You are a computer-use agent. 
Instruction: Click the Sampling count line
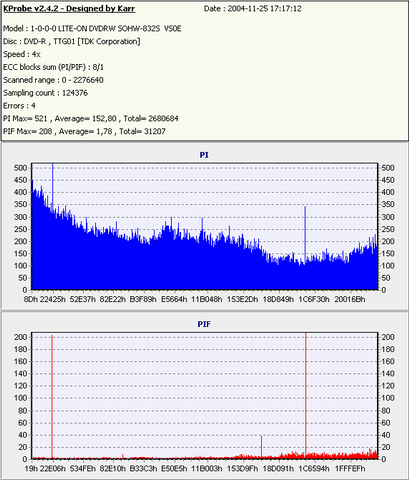(45, 93)
